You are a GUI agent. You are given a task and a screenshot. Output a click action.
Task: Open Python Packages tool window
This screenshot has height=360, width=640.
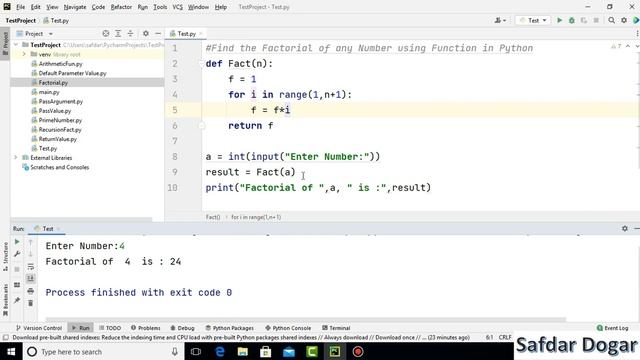pyautogui.click(x=229, y=328)
